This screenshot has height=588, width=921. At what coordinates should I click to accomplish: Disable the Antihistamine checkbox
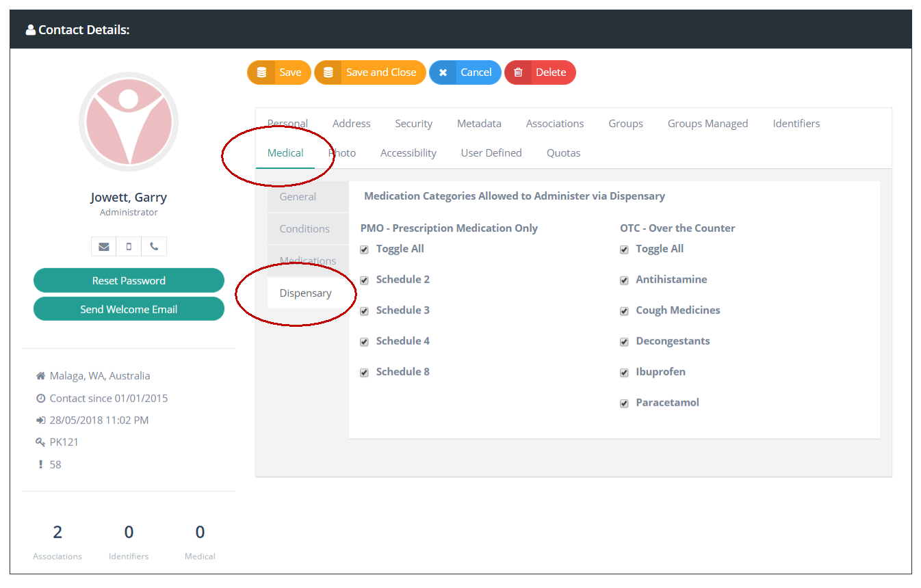(624, 280)
